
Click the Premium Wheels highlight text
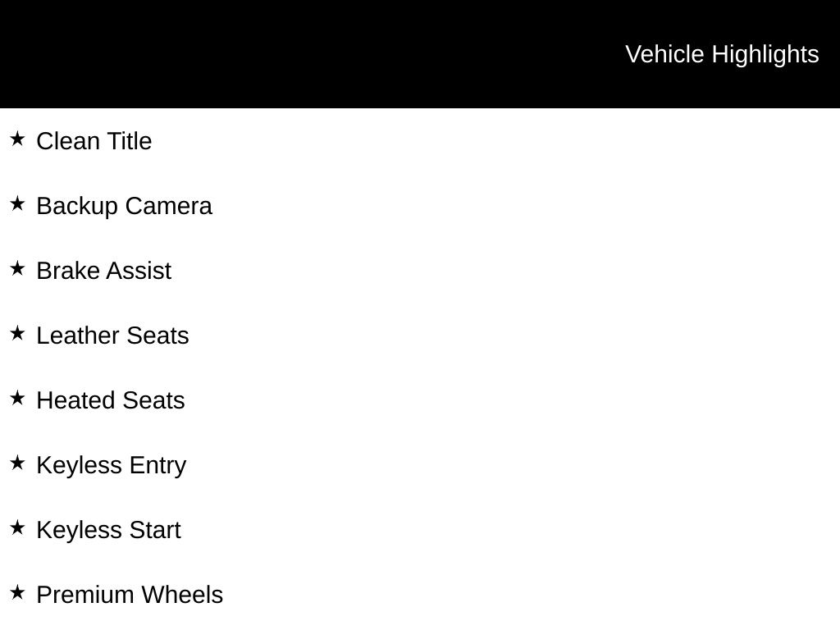130,596
